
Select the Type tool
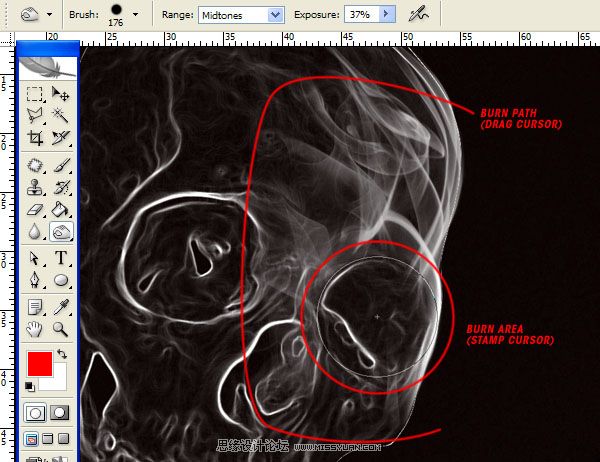pyautogui.click(x=60, y=258)
